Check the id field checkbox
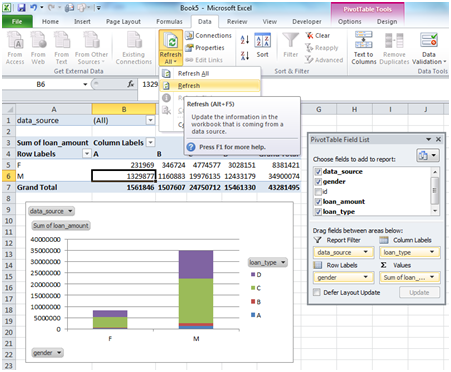 point(318,192)
